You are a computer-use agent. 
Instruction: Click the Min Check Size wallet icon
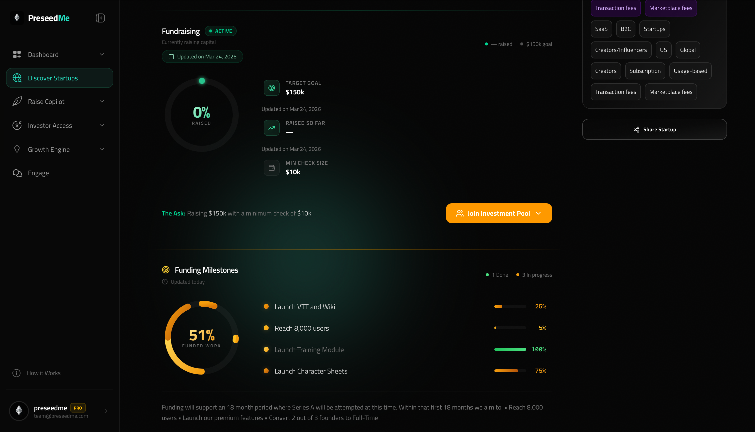tap(271, 168)
